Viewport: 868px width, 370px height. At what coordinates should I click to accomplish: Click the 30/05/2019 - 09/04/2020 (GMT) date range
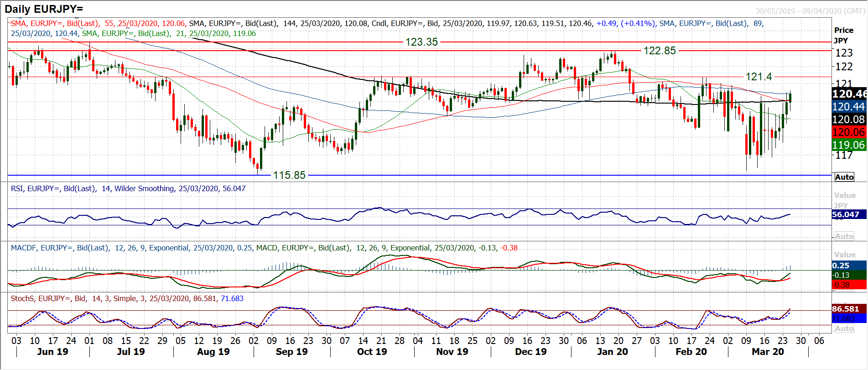click(810, 11)
